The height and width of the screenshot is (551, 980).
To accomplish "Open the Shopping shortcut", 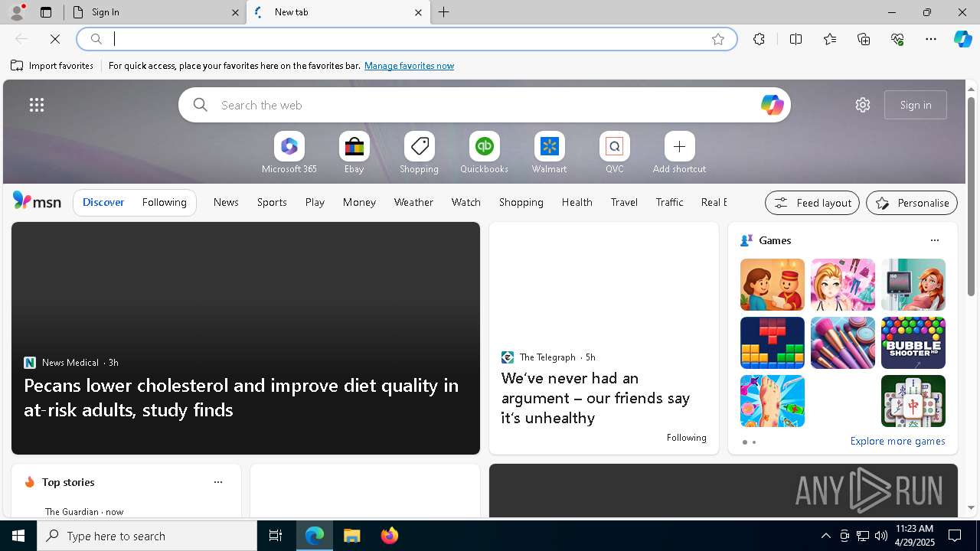I will pos(419,153).
